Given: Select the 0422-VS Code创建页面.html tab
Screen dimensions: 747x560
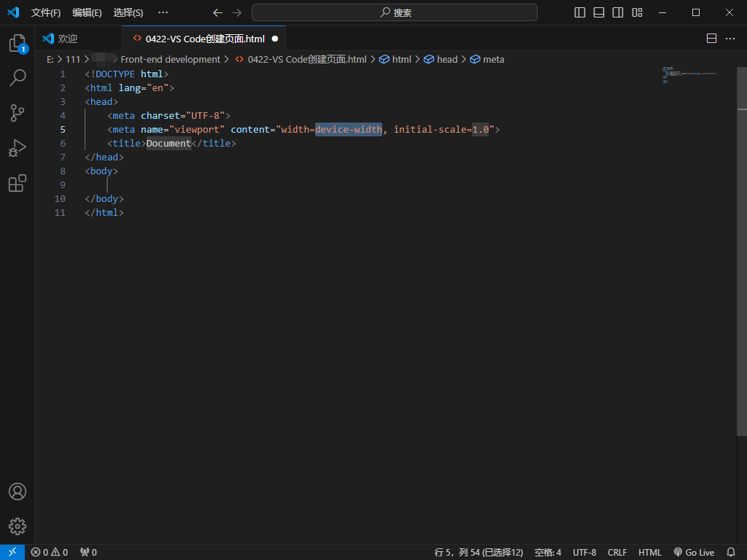Looking at the screenshot, I should pos(204,39).
